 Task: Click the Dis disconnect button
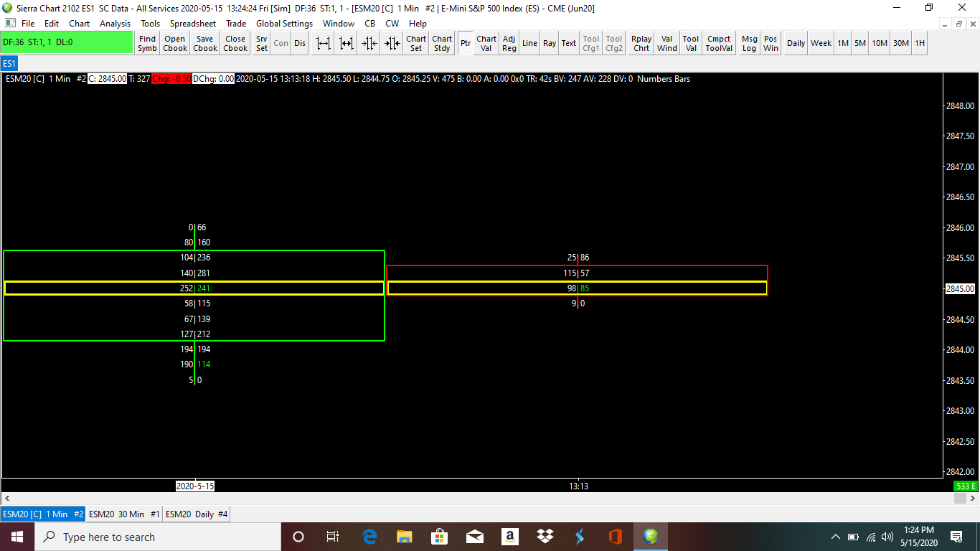300,43
